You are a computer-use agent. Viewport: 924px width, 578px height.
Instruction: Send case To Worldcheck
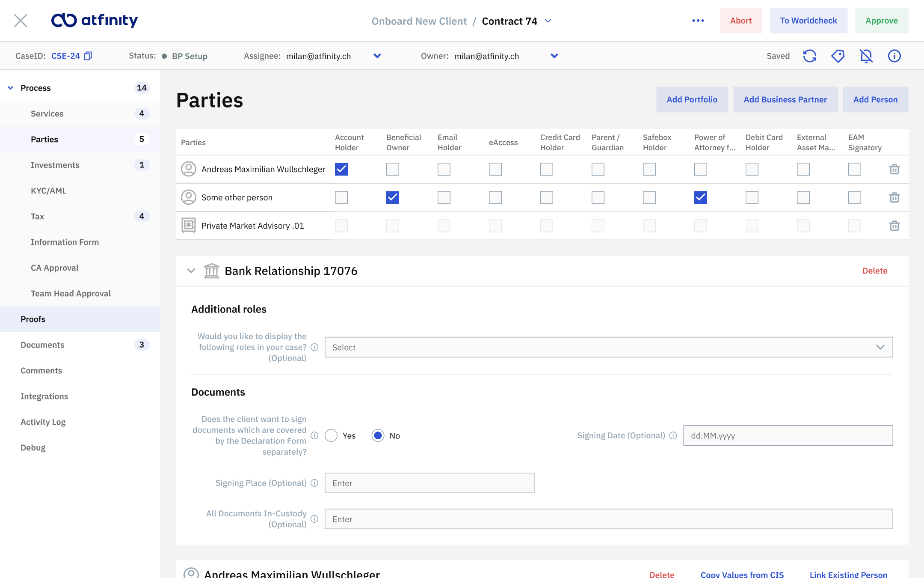point(808,21)
